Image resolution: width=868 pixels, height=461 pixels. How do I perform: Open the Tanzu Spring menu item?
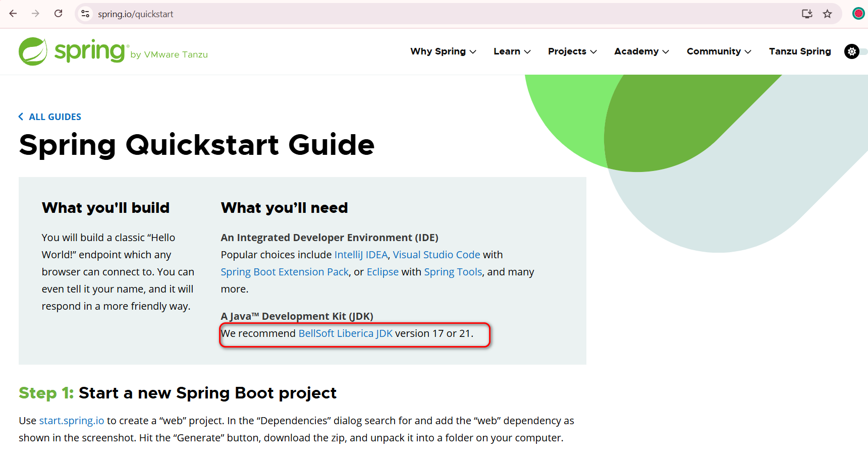click(x=800, y=51)
